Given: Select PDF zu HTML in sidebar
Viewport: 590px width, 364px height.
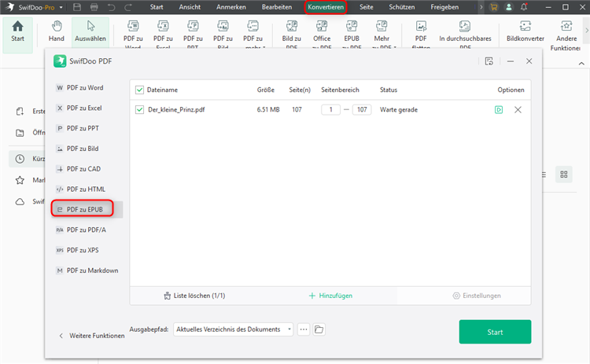Looking at the screenshot, I should (87, 189).
